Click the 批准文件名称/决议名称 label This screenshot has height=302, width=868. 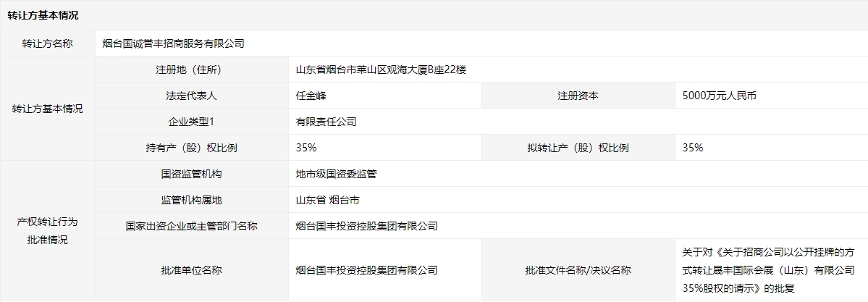(x=578, y=270)
